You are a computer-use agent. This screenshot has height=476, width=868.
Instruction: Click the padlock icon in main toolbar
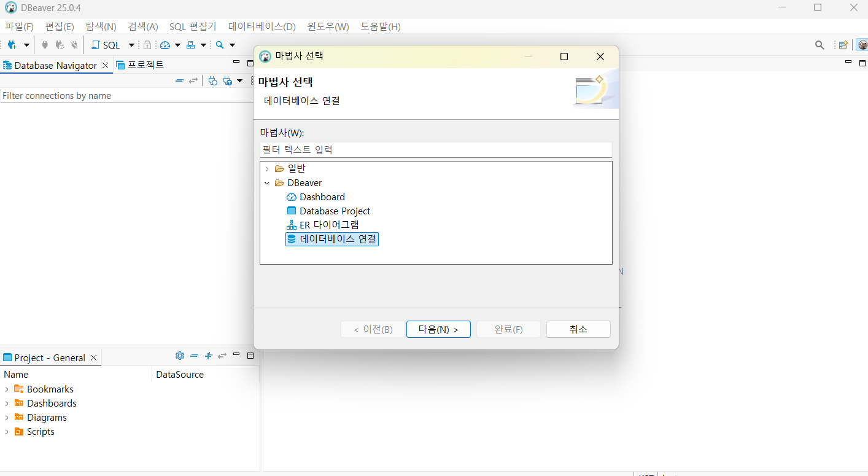[147, 45]
